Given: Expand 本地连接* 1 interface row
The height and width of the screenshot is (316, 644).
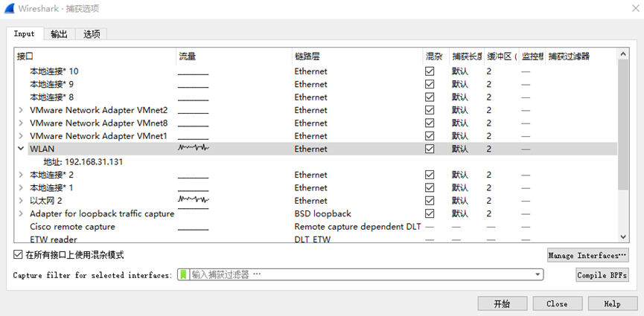Looking at the screenshot, I should [x=21, y=187].
